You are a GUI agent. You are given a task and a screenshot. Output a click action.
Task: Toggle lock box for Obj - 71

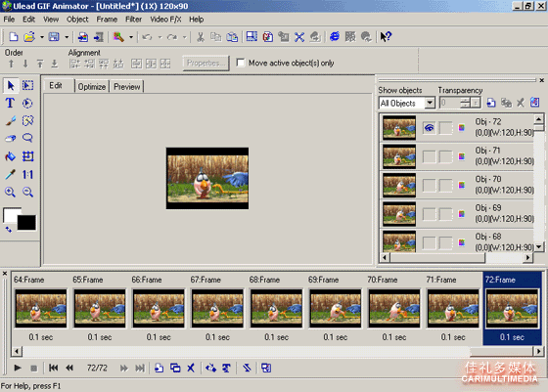[445, 156]
